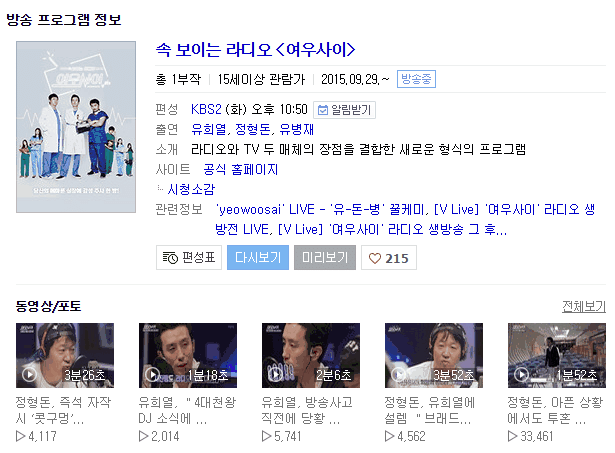Click the schedule clock icon in 편성표
This screenshot has width=615, height=453.
(170, 258)
